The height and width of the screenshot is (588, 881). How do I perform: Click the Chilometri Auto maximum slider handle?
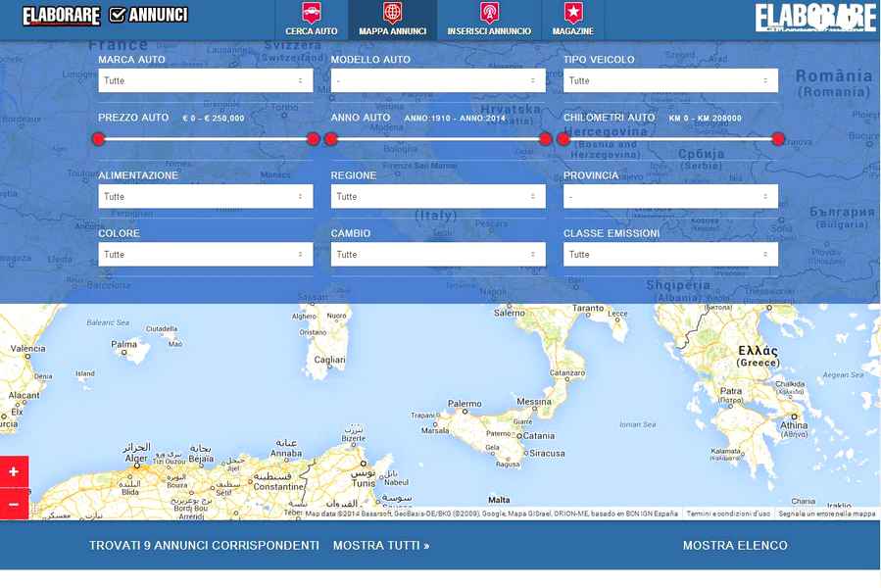point(778,139)
